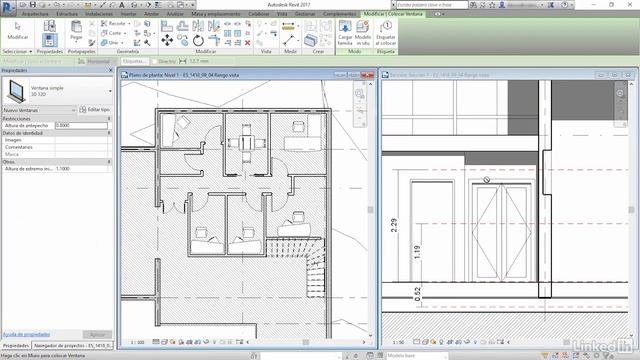Click the Aplicar button
The width and height of the screenshot is (640, 360).
click(97, 334)
